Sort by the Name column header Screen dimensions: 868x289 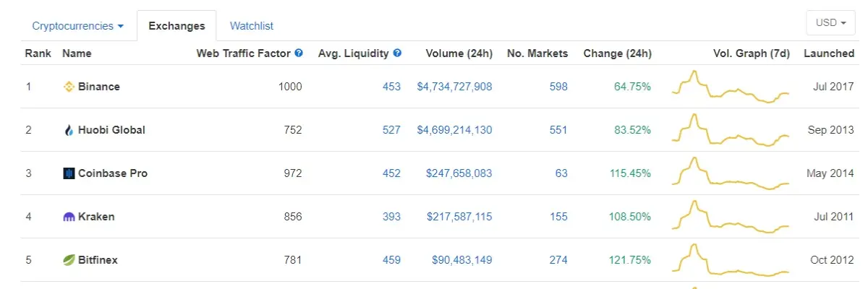[x=77, y=53]
